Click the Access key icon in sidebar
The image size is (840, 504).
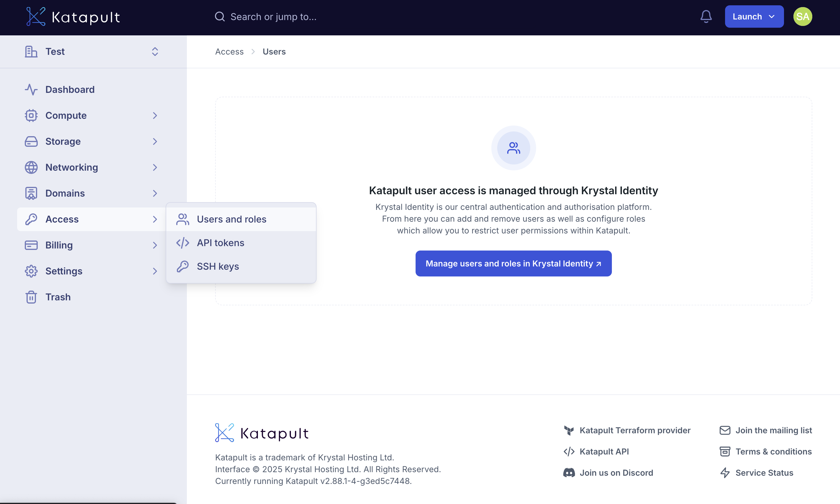tap(31, 219)
